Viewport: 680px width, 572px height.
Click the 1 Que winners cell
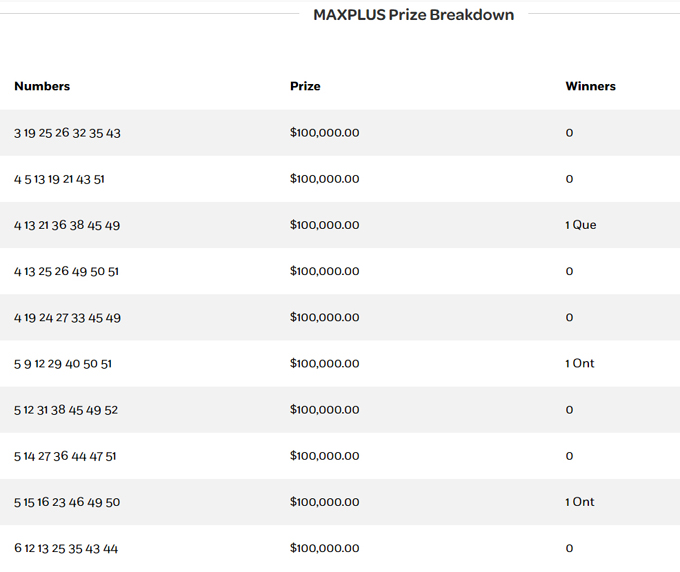tap(580, 225)
